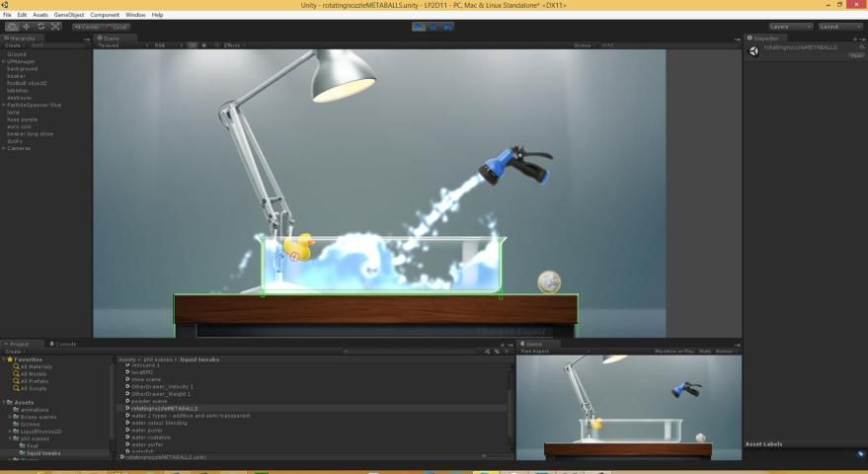Select the Rotate transform tool
The width and height of the screenshot is (868, 474).
pyautogui.click(x=40, y=27)
